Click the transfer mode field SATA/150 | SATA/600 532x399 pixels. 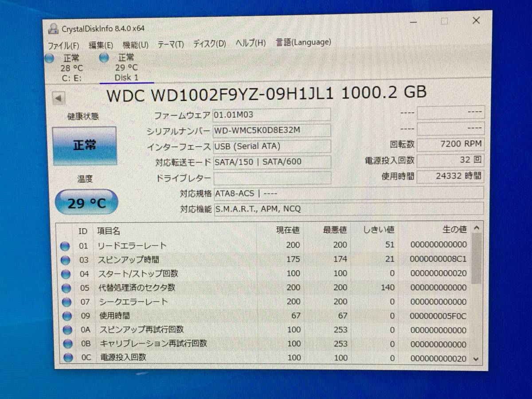(272, 162)
